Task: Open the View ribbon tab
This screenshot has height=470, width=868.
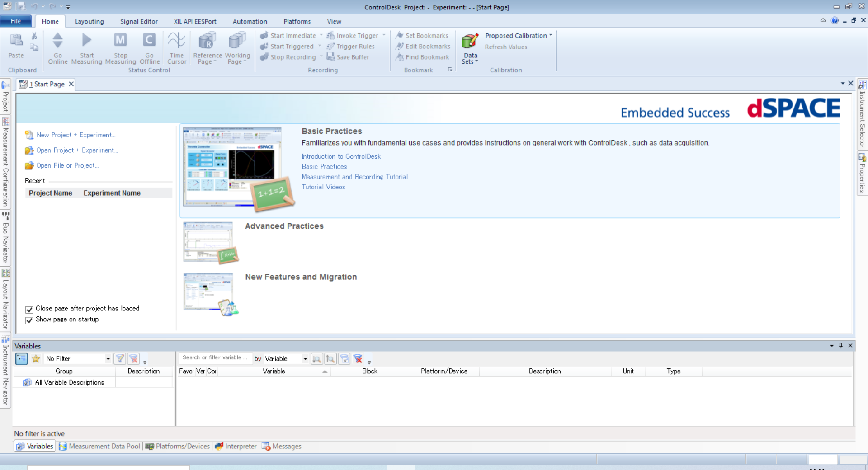Action: point(334,21)
